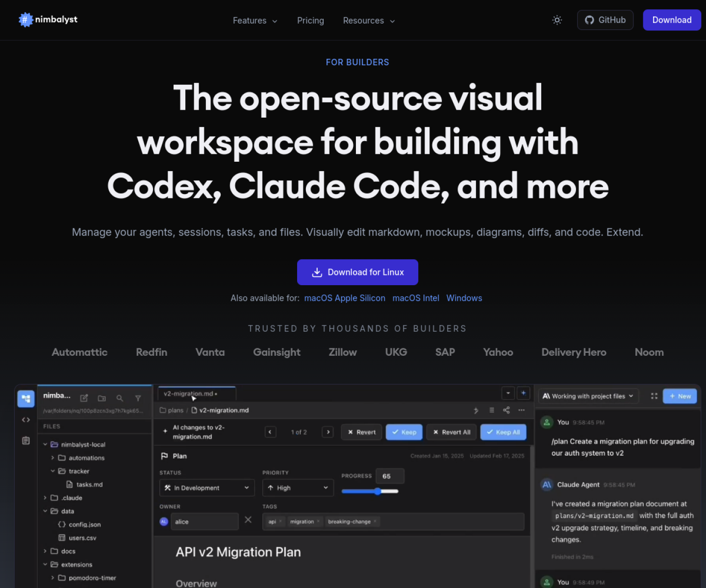Click the search icon in the files panel
The height and width of the screenshot is (588, 706).
pos(120,398)
